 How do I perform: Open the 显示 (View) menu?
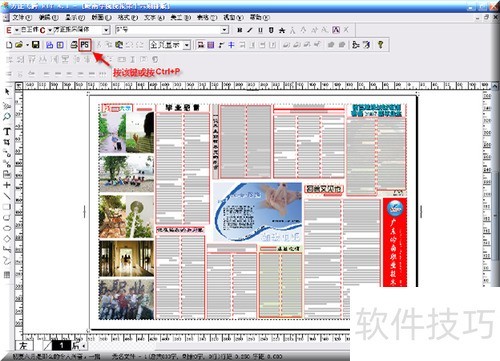pyautogui.click(x=75, y=17)
